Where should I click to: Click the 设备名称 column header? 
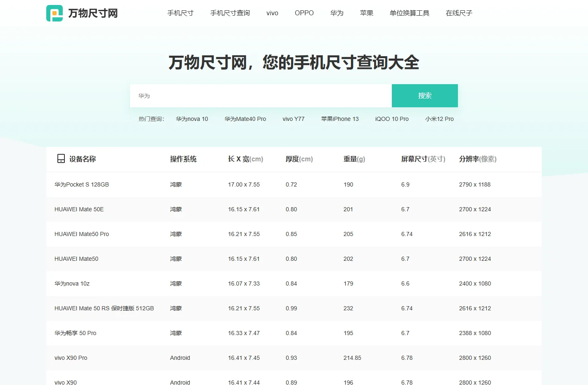(x=83, y=159)
